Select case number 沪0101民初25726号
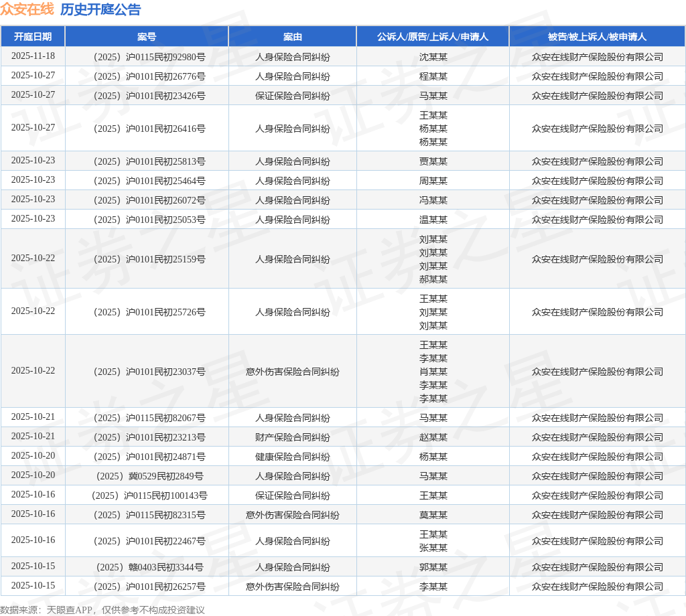This screenshot has height=616, width=686. [x=149, y=312]
